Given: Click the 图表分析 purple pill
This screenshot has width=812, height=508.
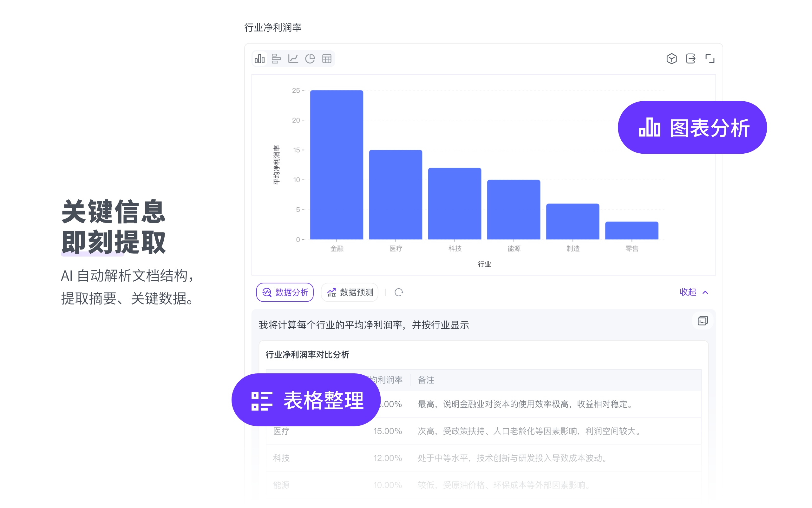Looking at the screenshot, I should (692, 127).
